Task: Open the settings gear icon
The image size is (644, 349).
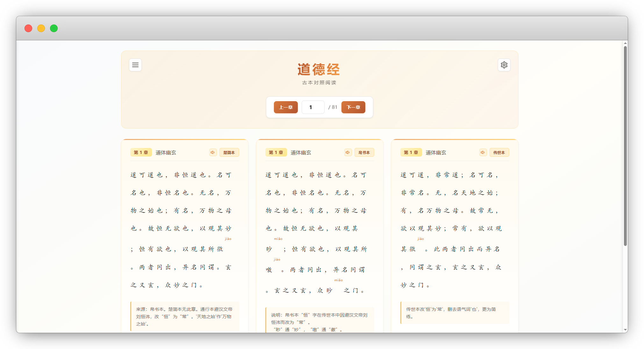Action: click(x=504, y=65)
